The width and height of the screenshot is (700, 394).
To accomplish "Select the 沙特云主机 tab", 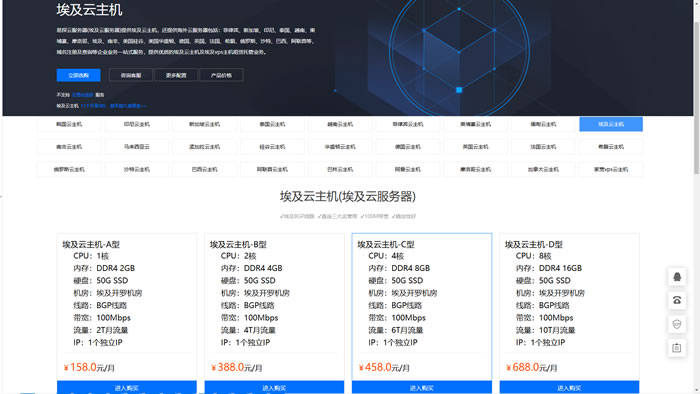I will click(x=137, y=170).
